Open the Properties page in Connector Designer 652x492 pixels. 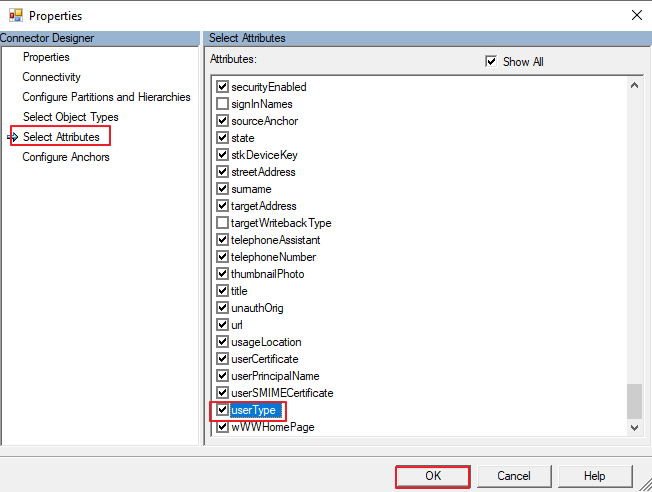(x=46, y=57)
